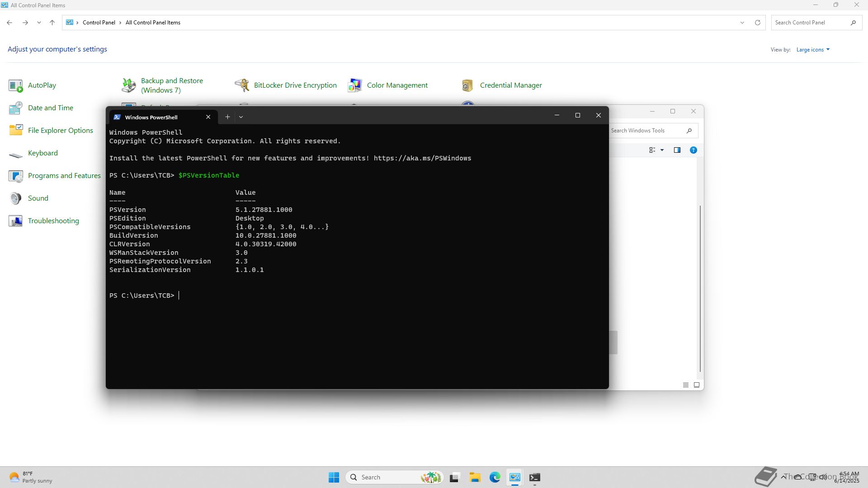Toggle the preview pane in Windows Tools
The height and width of the screenshot is (488, 868).
click(x=677, y=150)
